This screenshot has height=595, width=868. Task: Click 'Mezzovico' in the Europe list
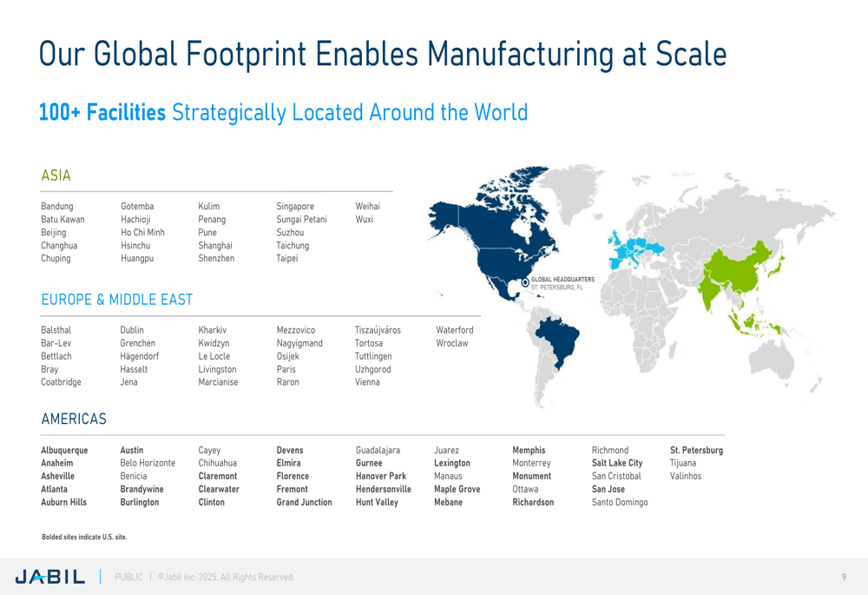point(296,330)
